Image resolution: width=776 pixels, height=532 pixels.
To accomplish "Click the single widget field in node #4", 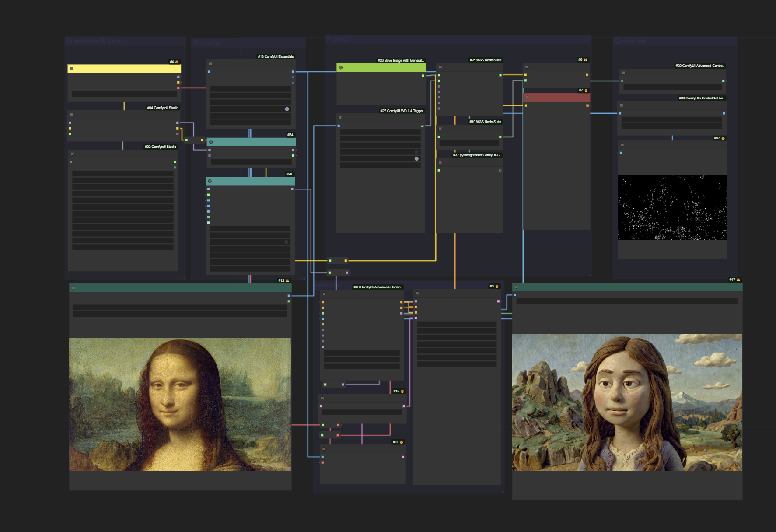I will click(x=124, y=94).
